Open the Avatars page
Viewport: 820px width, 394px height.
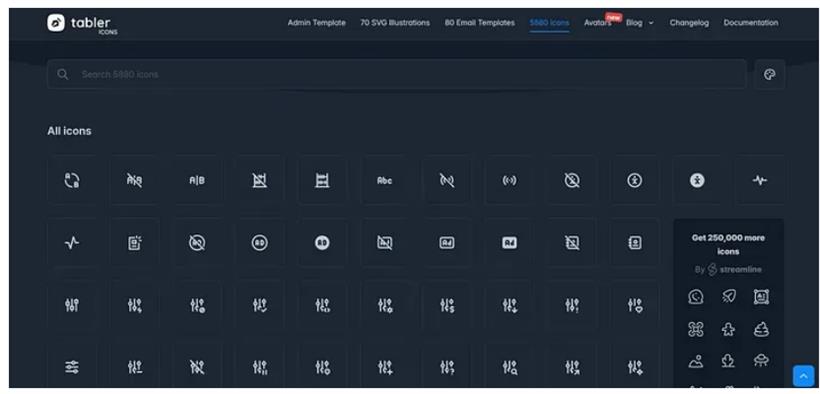click(x=598, y=22)
